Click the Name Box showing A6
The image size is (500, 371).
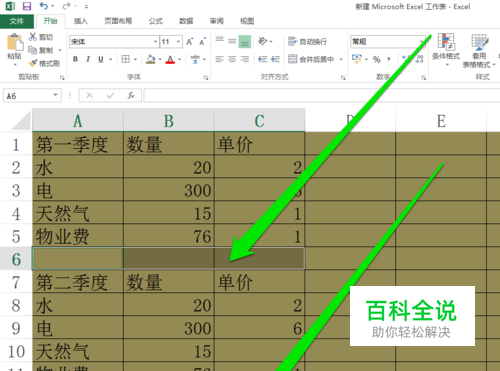pos(28,96)
